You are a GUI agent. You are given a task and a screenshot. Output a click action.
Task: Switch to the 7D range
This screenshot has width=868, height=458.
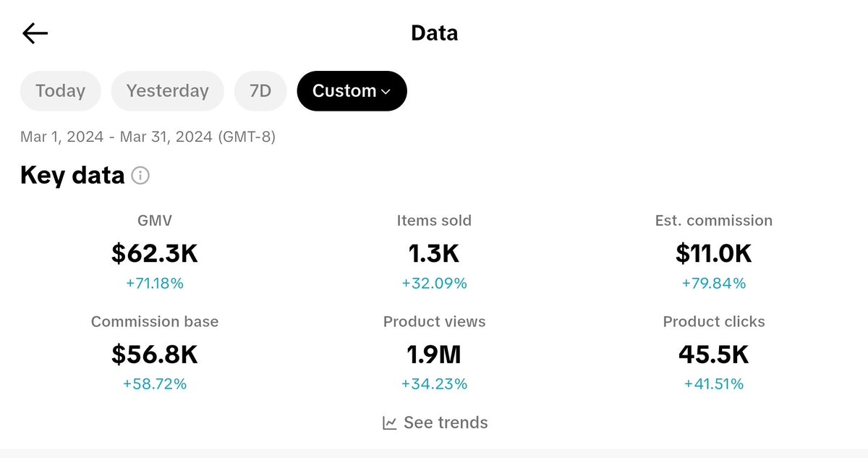(x=260, y=91)
